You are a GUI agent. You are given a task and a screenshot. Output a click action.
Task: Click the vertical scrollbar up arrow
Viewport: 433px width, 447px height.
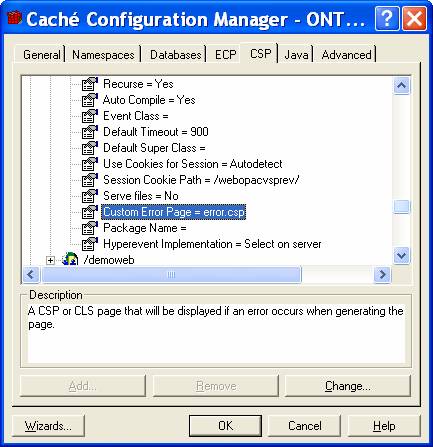coord(401,86)
